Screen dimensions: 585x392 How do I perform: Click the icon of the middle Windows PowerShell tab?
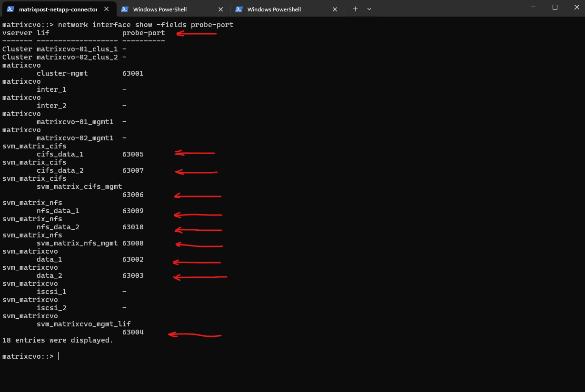click(125, 9)
